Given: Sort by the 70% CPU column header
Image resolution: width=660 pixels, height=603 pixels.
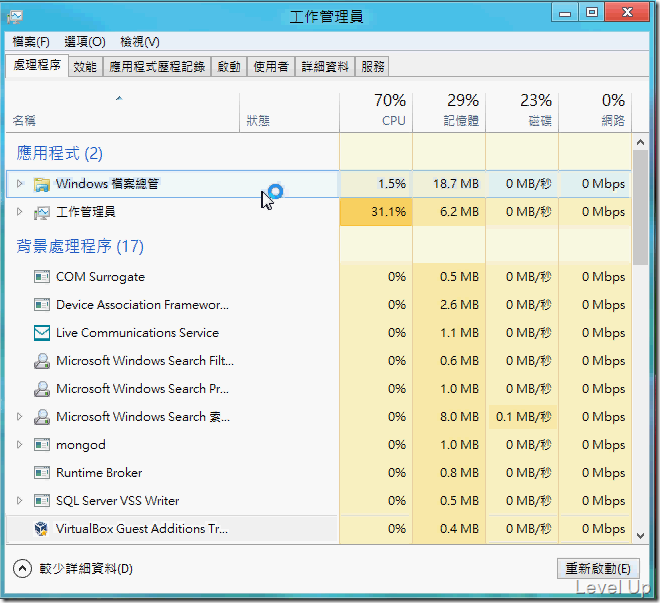Looking at the screenshot, I should (x=375, y=112).
